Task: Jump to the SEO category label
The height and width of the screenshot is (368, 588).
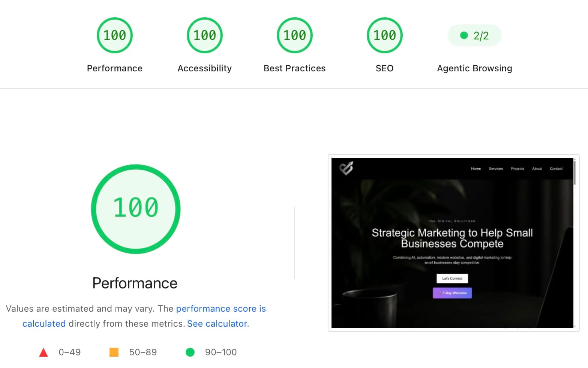Action: 385,68
